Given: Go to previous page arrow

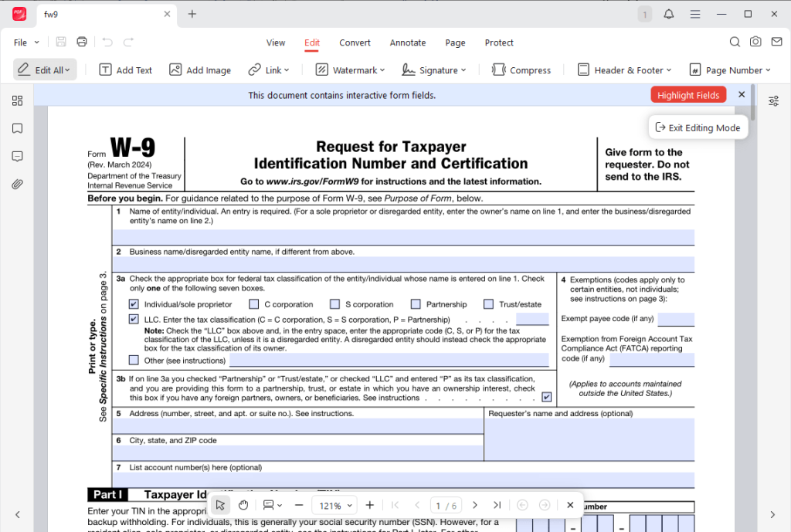Looking at the screenshot, I should coord(417,505).
